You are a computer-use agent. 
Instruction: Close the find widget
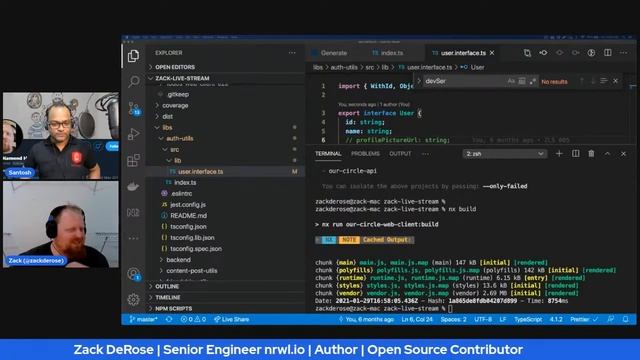click(616, 81)
